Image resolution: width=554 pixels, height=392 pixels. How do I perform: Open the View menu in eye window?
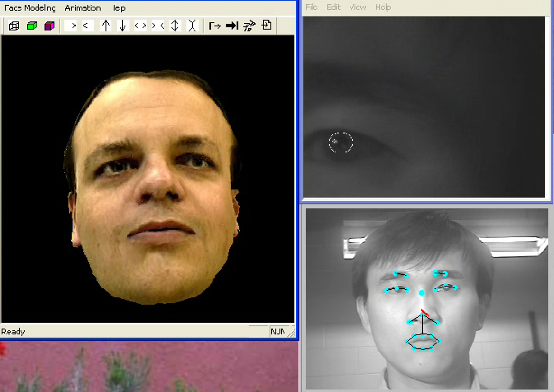358,7
